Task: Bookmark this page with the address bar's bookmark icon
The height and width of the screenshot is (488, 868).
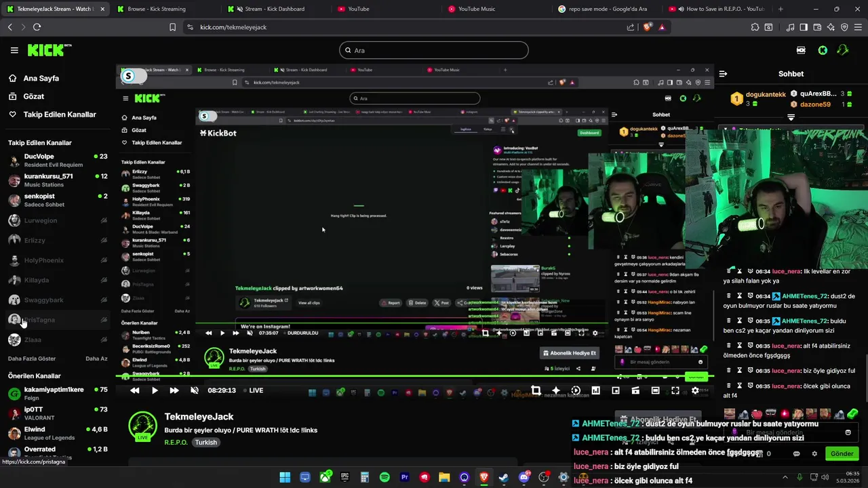Action: pos(172,27)
